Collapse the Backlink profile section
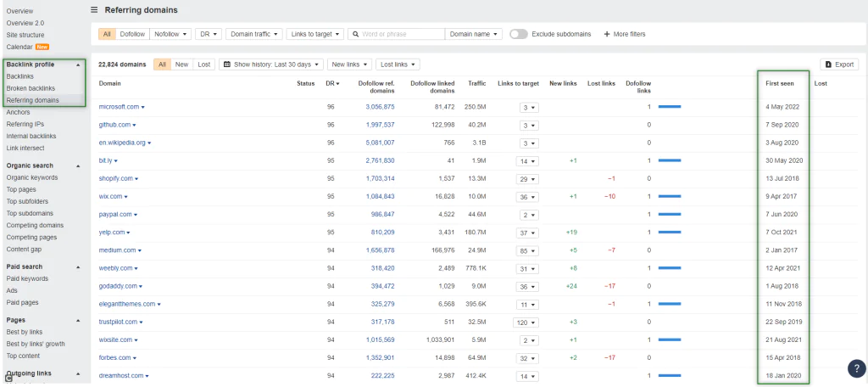Viewport: 868px width, 387px height. coord(78,64)
